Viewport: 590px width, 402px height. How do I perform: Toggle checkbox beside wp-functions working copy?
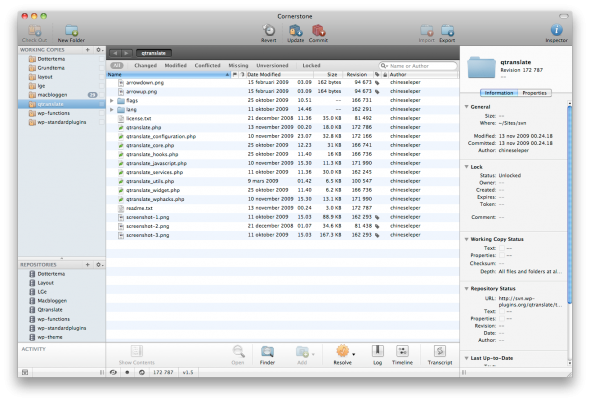coord(102,113)
